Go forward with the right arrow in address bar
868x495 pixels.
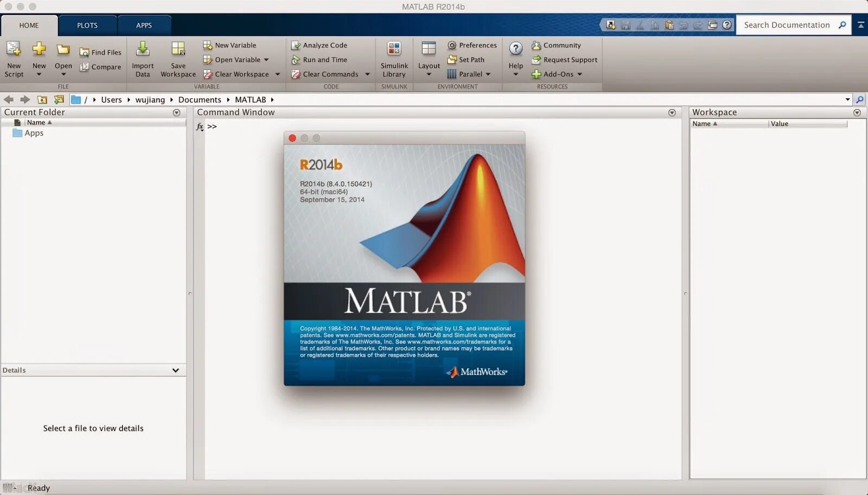pos(25,99)
